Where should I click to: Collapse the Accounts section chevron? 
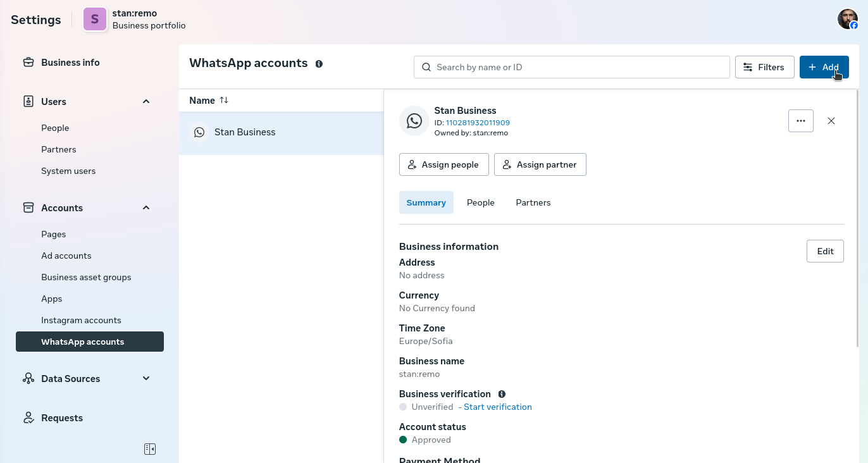[146, 207]
